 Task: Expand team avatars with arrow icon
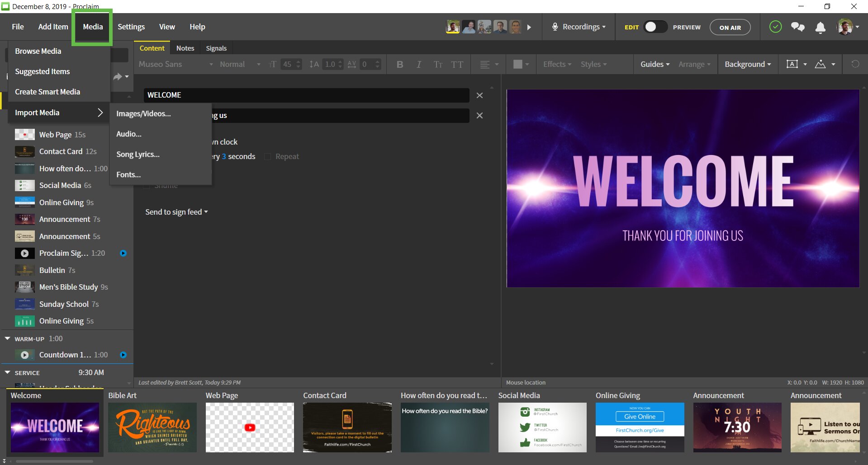[x=529, y=27]
